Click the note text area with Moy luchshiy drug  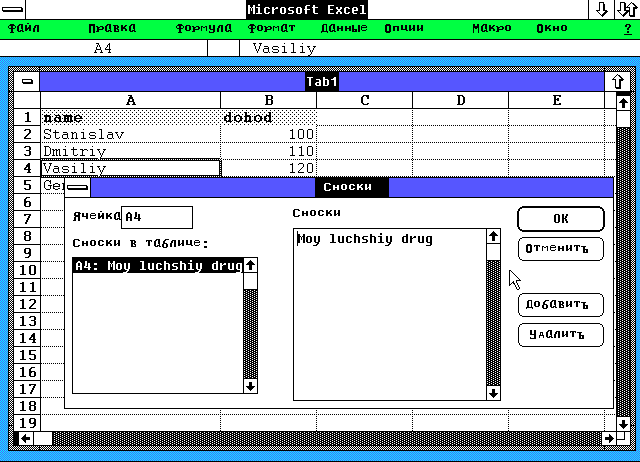[x=390, y=314]
